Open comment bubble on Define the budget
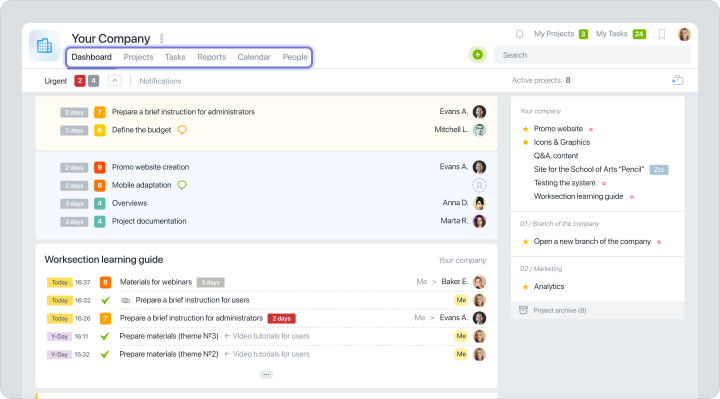This screenshot has width=720, height=399. click(x=182, y=130)
